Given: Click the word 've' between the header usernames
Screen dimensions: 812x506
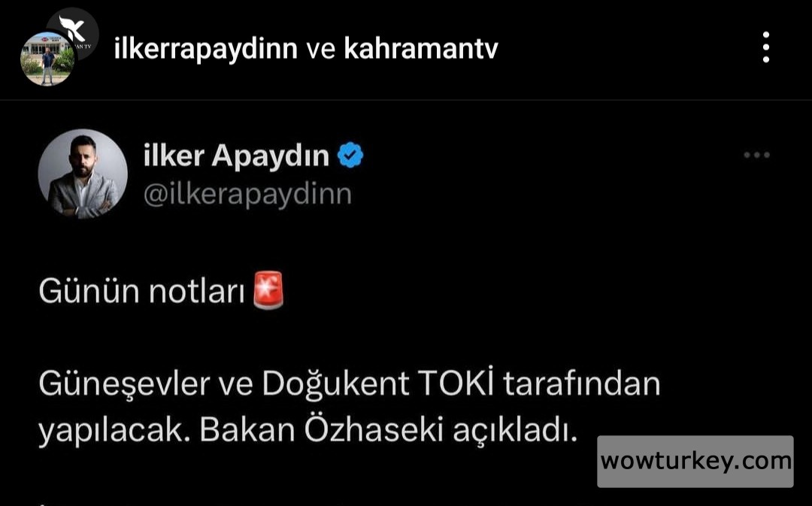Looking at the screenshot, I should (x=321, y=50).
